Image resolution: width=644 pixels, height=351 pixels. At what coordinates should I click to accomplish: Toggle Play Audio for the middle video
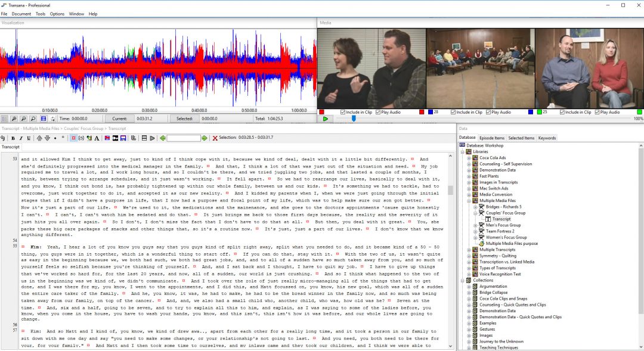[490, 112]
